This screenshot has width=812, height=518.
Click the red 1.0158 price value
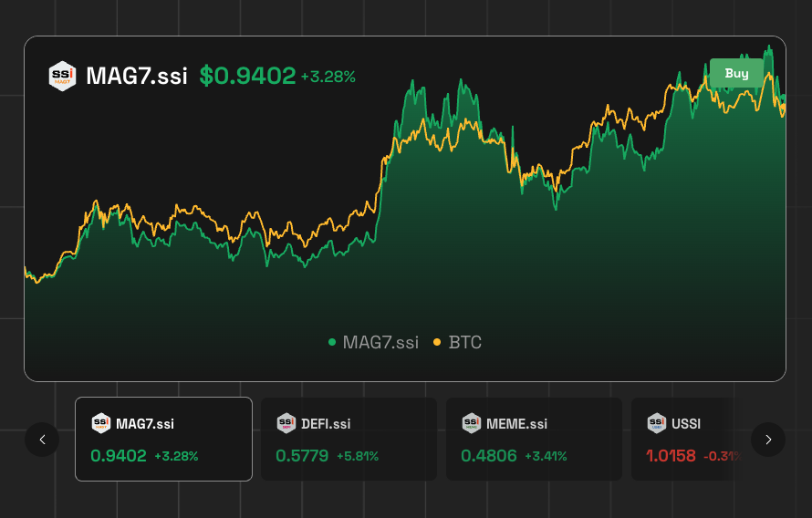pyautogui.click(x=671, y=456)
